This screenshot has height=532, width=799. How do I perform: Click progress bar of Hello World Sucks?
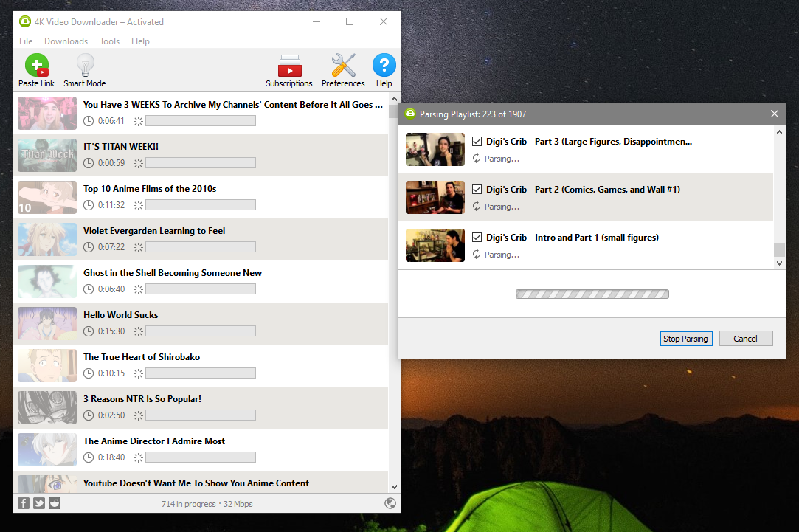point(201,331)
